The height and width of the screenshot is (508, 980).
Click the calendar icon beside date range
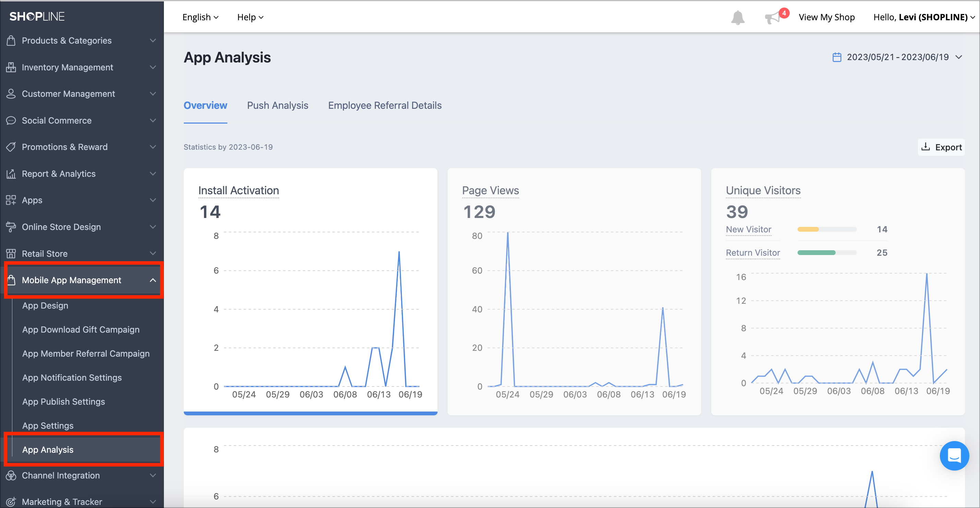837,57
